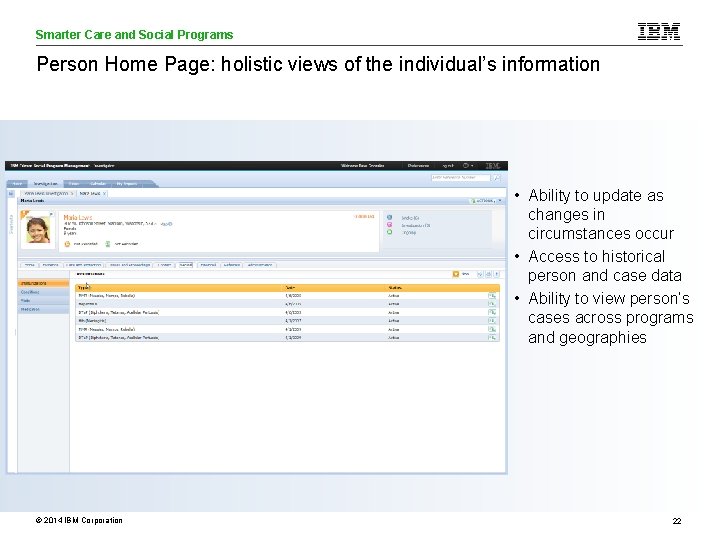Click the Maria Lewis name heading link

click(78, 217)
